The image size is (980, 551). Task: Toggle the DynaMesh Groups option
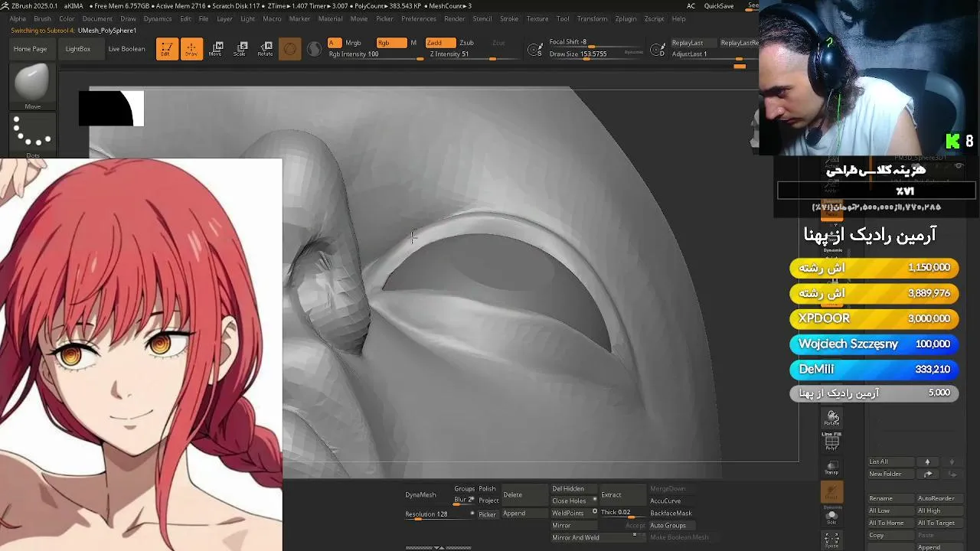click(x=464, y=489)
